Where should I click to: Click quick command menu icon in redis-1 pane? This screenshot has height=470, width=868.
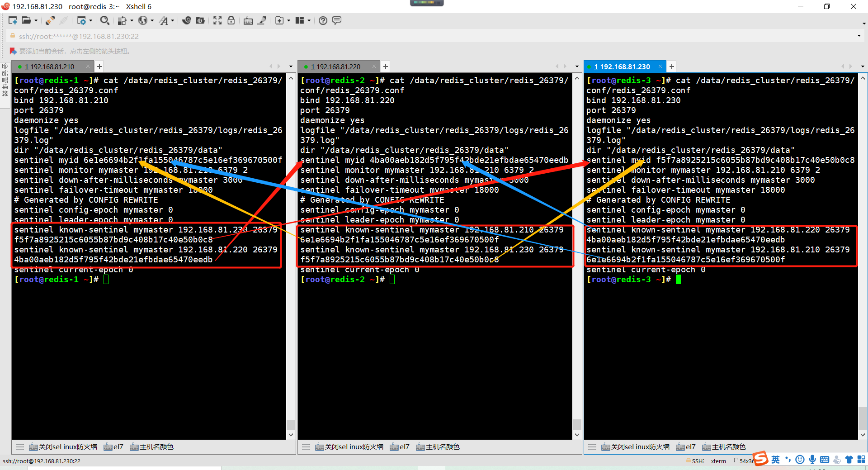pos(20,447)
